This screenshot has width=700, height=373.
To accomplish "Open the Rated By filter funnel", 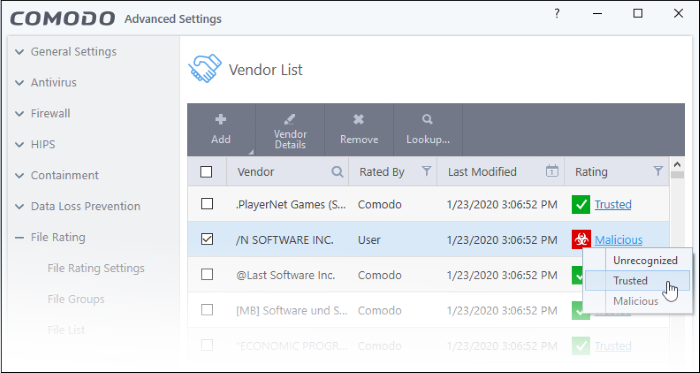I will [426, 171].
